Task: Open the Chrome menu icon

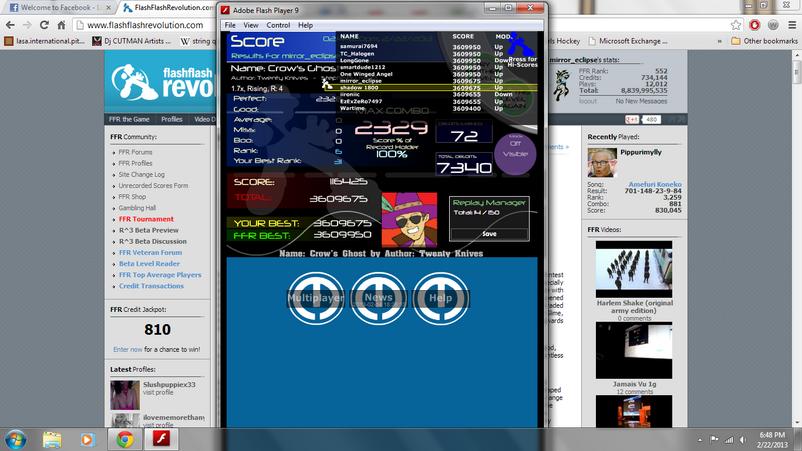Action: tap(792, 25)
